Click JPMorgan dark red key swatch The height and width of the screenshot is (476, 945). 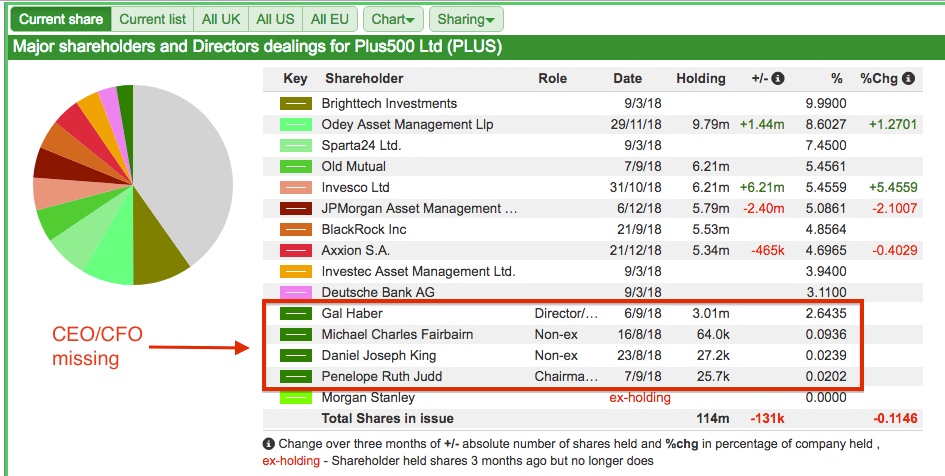pyautogui.click(x=295, y=209)
